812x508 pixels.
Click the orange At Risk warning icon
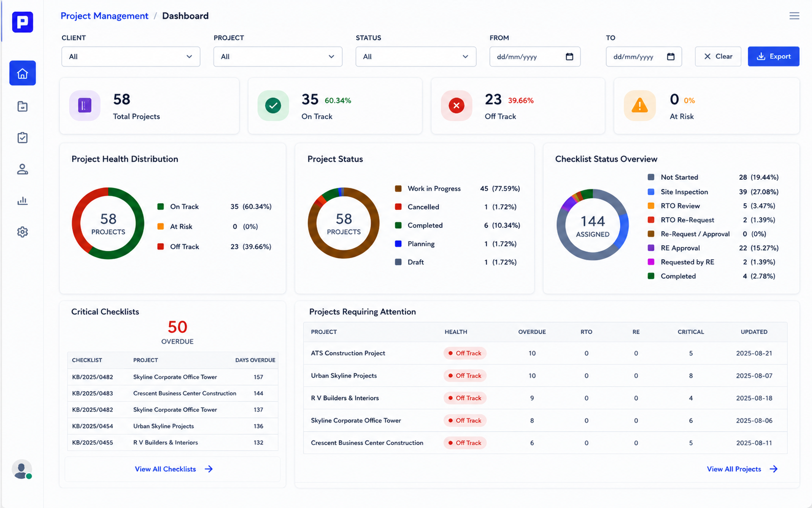(639, 105)
